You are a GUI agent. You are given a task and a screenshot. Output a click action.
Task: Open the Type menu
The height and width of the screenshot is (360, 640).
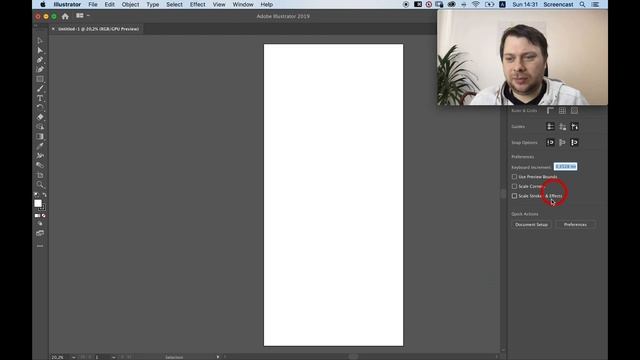click(153, 4)
